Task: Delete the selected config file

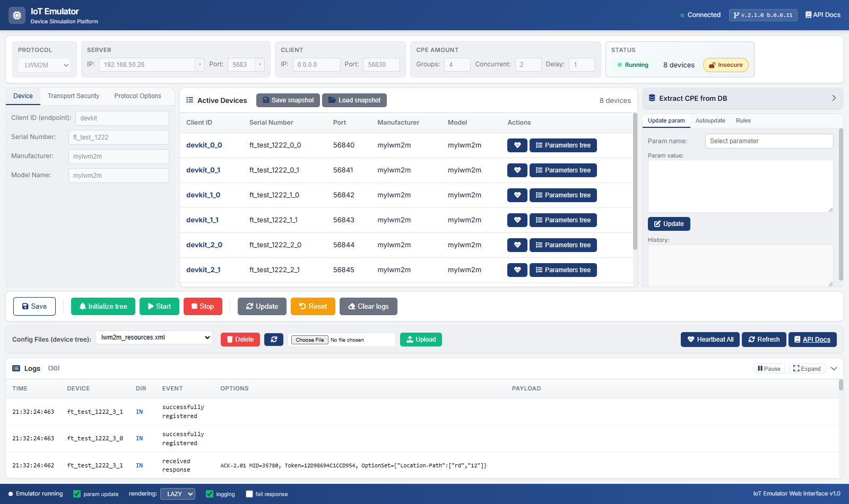Action: point(240,340)
